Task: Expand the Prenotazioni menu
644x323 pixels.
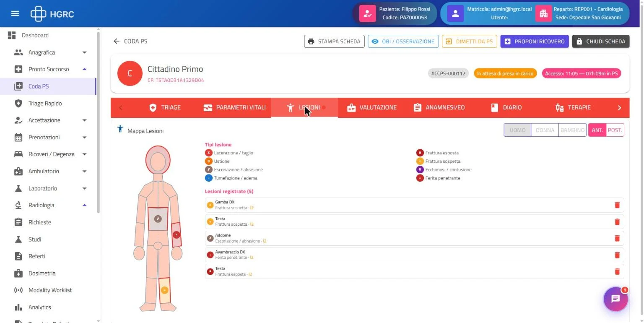Action: point(84,137)
